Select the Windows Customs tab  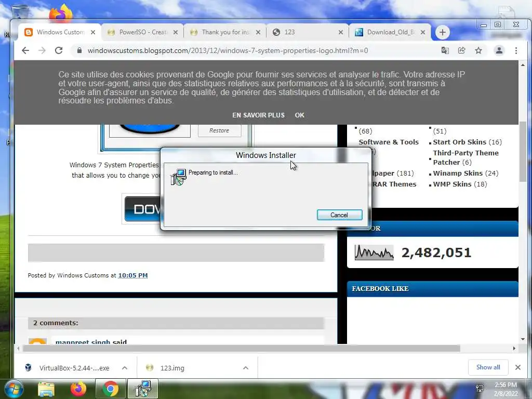pos(60,32)
